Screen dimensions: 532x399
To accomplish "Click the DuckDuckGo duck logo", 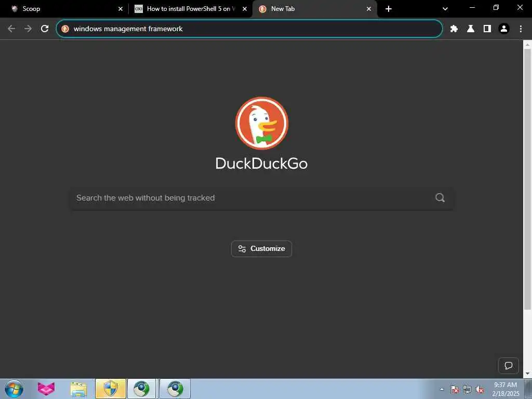I will pyautogui.click(x=262, y=123).
